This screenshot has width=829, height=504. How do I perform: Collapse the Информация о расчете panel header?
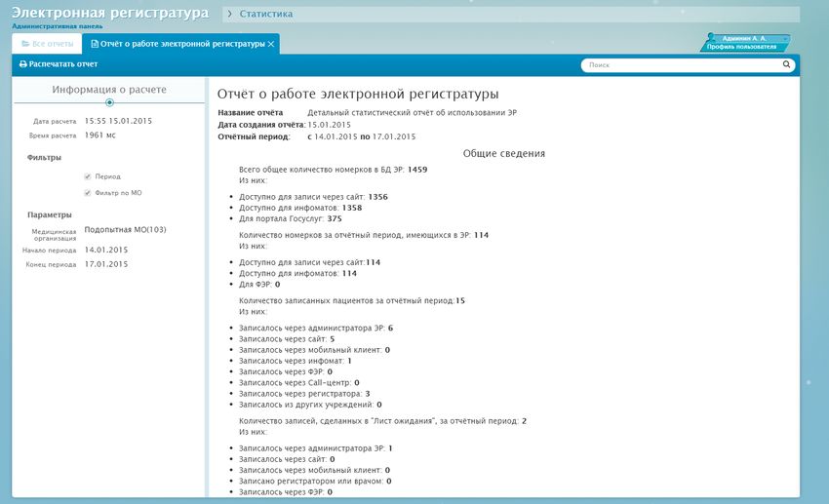point(109,90)
